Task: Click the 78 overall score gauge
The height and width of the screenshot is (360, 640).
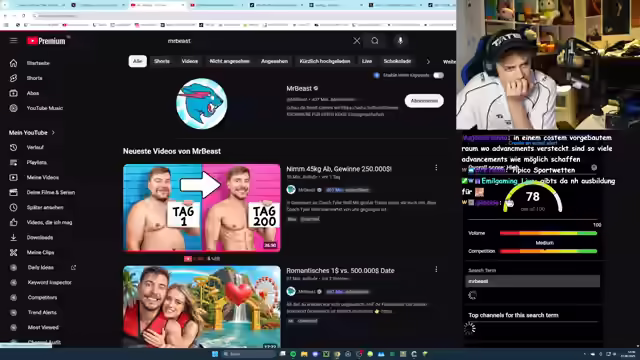Action: point(533,197)
